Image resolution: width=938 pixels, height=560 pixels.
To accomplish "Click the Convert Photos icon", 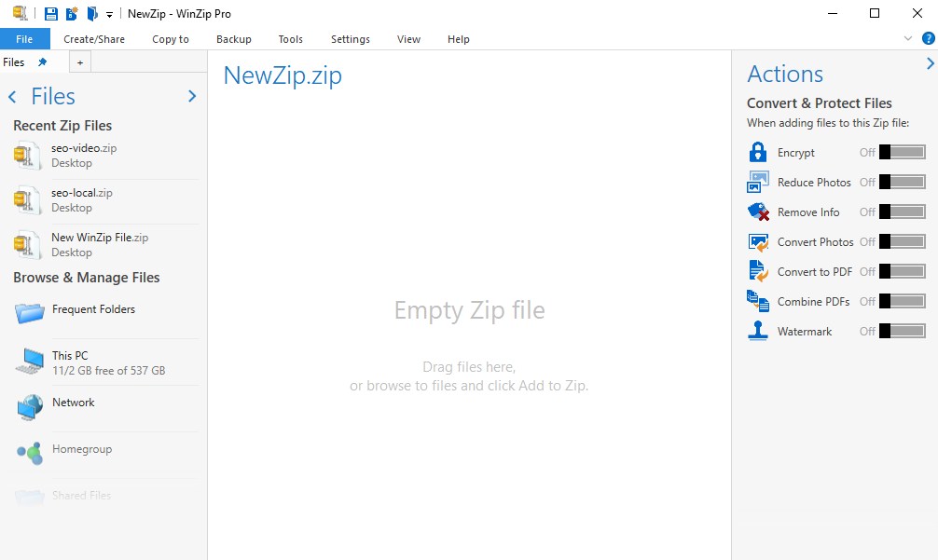I will coord(758,242).
